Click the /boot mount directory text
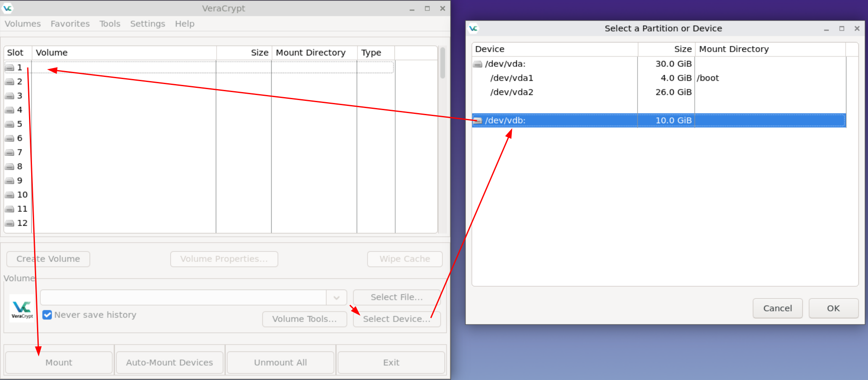 (708, 78)
